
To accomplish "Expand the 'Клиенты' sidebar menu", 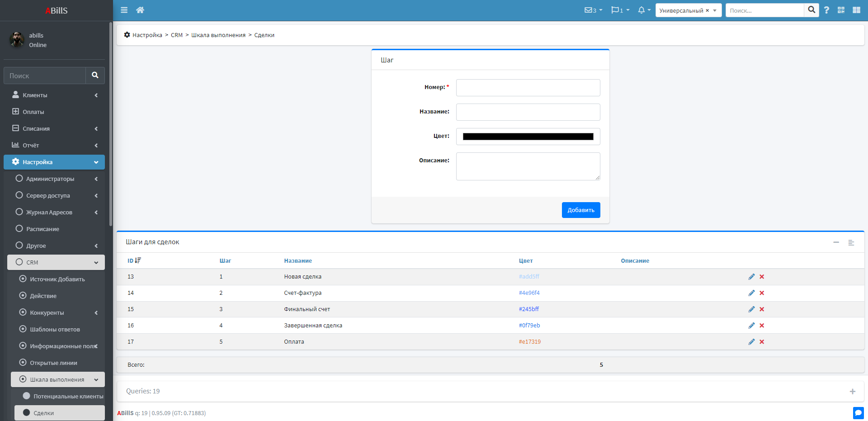I will (x=54, y=95).
